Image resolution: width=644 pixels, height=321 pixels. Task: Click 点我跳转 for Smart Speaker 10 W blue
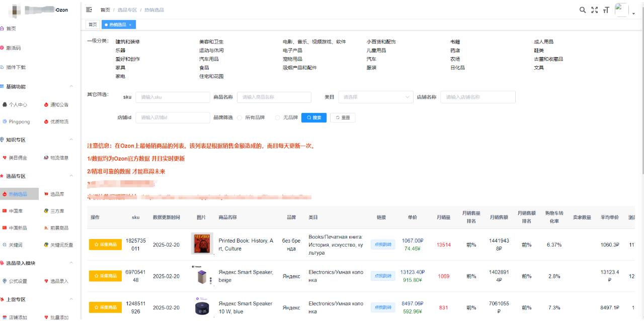click(382, 307)
